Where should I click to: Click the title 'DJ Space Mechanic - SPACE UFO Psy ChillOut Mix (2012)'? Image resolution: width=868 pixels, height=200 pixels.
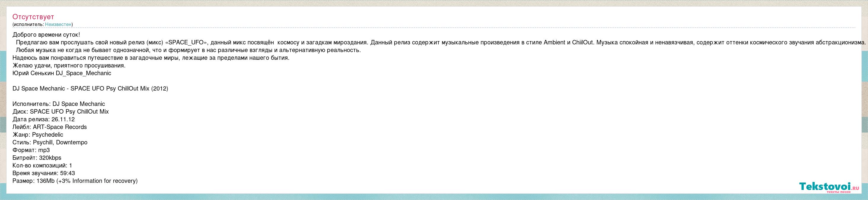tap(90, 89)
